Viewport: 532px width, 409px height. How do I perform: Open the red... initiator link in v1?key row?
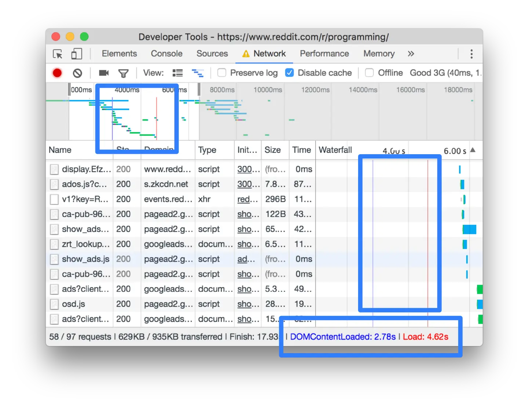point(248,199)
